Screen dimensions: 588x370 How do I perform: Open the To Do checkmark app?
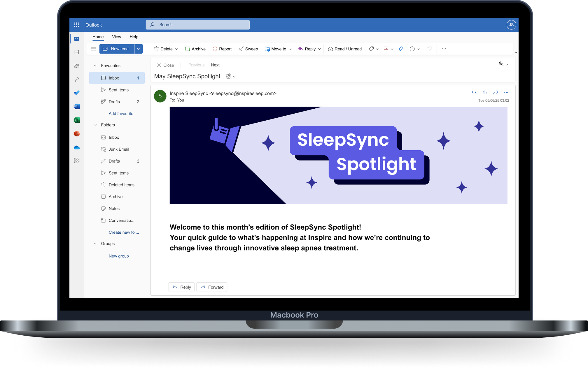77,93
